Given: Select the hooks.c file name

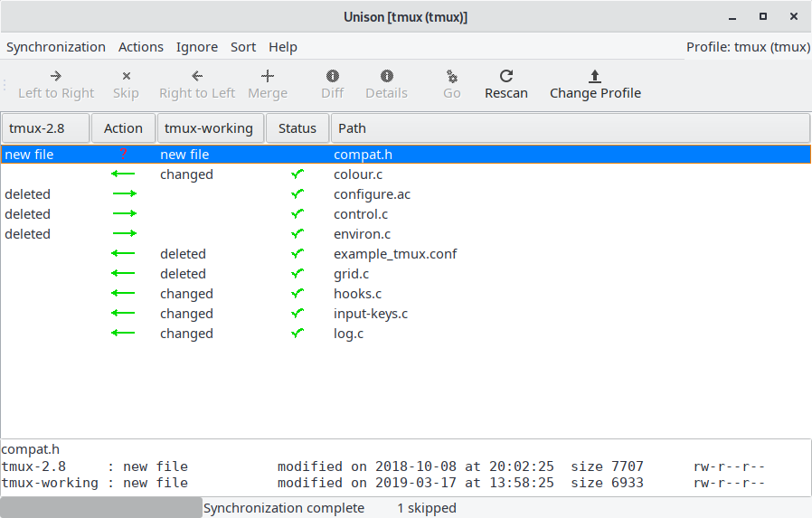Looking at the screenshot, I should click(x=357, y=294).
